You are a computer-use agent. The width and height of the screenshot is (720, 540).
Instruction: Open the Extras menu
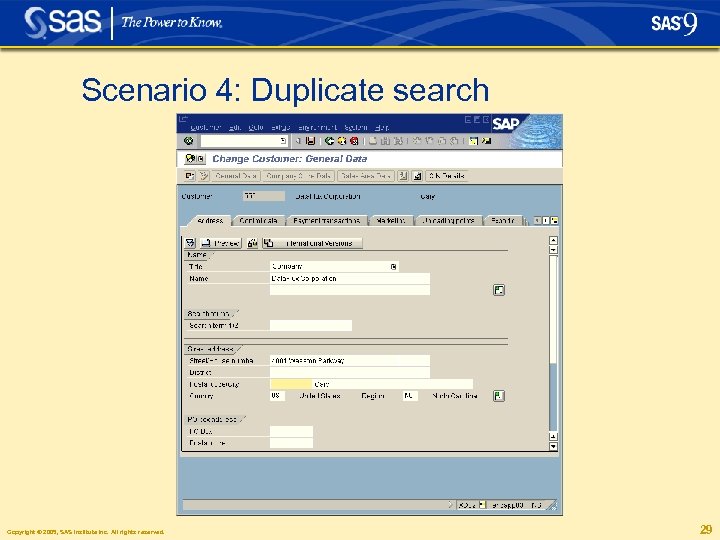point(281,127)
